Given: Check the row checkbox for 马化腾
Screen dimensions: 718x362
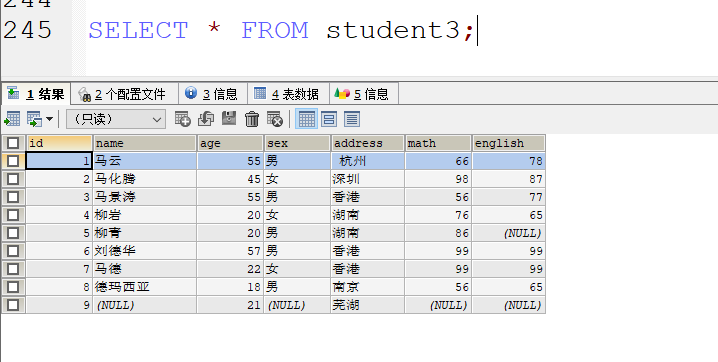Looking at the screenshot, I should click(13, 179).
